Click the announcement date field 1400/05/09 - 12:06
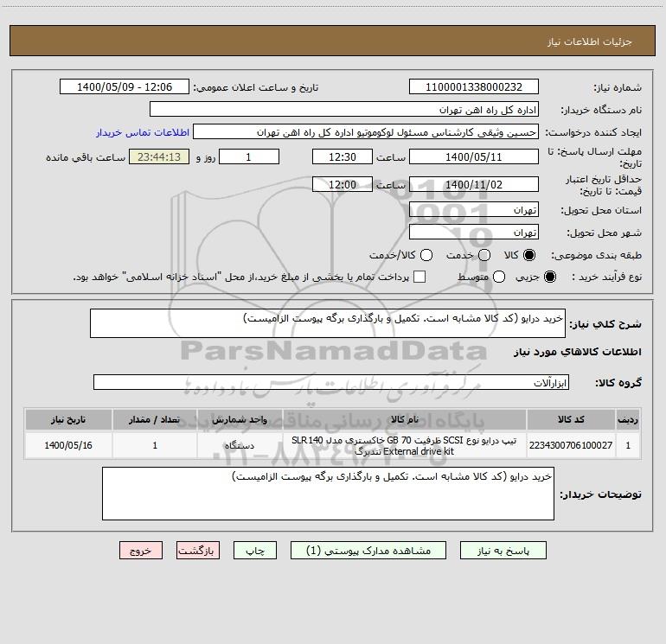The width and height of the screenshot is (666, 644). coord(125,86)
